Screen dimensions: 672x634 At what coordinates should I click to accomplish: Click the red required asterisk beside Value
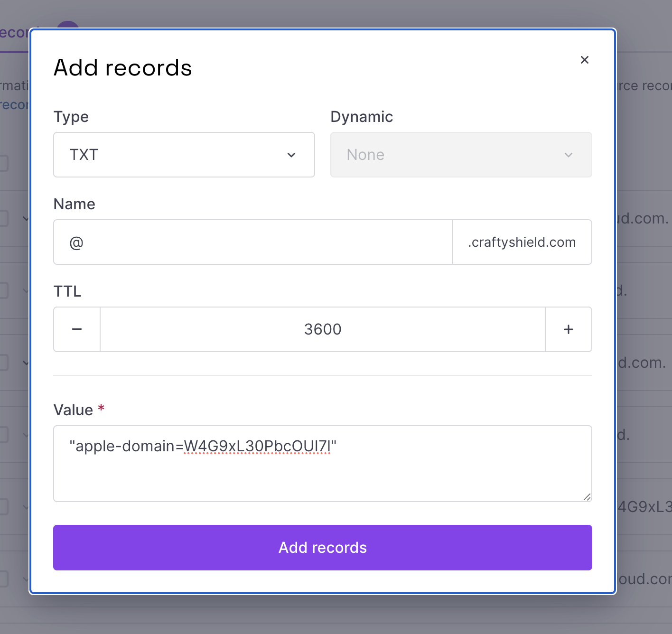click(x=101, y=408)
